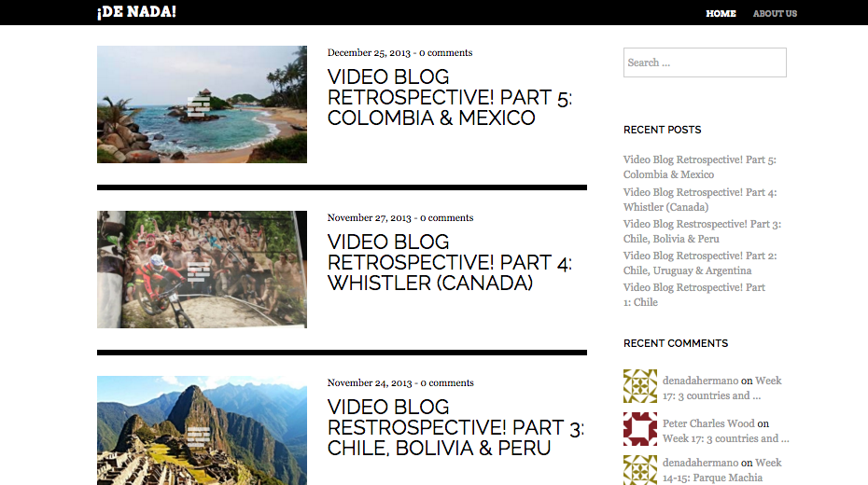
Task: Open the Colombia beach post thumbnail
Action: pos(202,104)
